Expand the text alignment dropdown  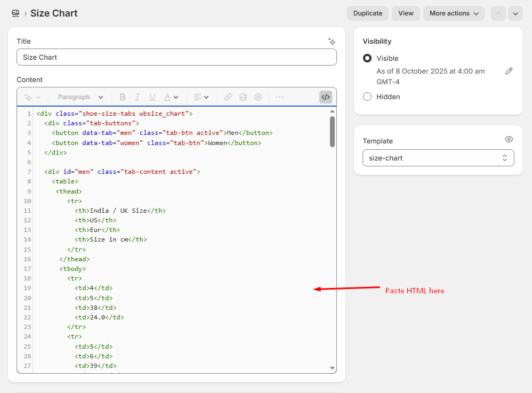(x=201, y=97)
